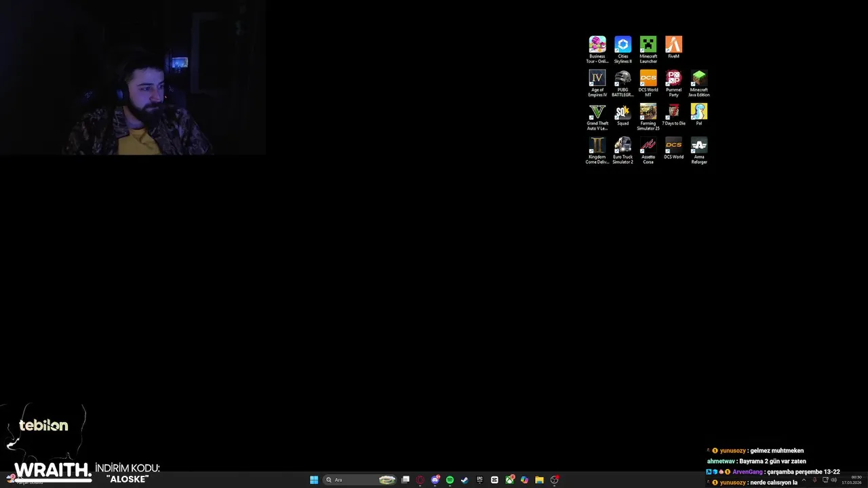This screenshot has width=868, height=488.
Task: Open the Xbox app from the taskbar
Action: click(x=509, y=480)
